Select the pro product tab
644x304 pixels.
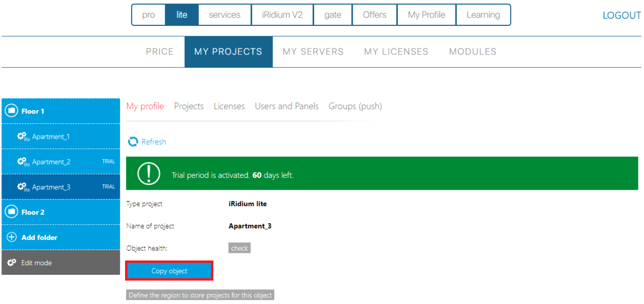pyautogui.click(x=148, y=15)
